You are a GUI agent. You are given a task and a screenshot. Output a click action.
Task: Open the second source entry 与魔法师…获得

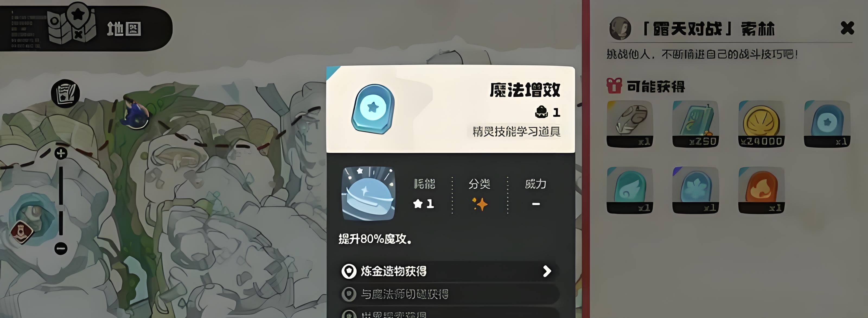[x=449, y=294]
